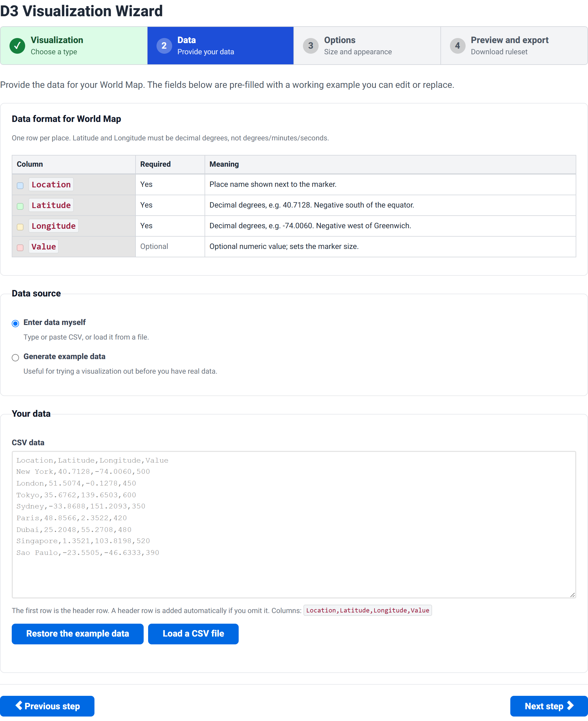The height and width of the screenshot is (721, 588).
Task: Click the step 3 number circle
Action: point(310,46)
